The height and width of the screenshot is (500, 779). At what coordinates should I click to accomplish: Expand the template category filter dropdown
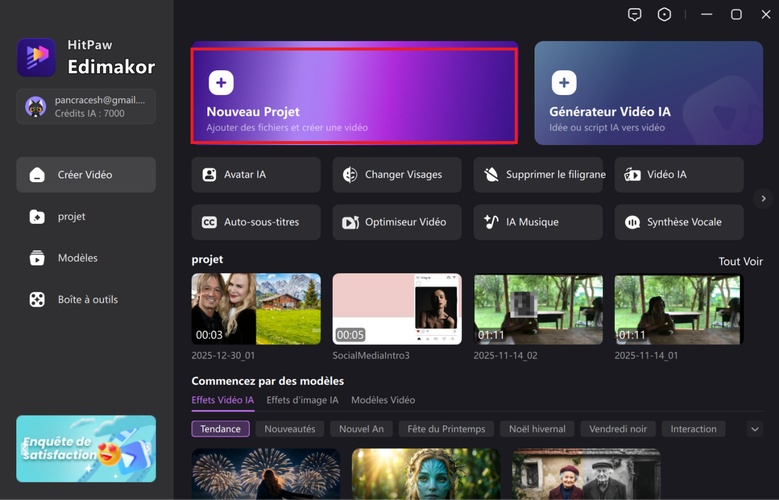pyautogui.click(x=755, y=429)
